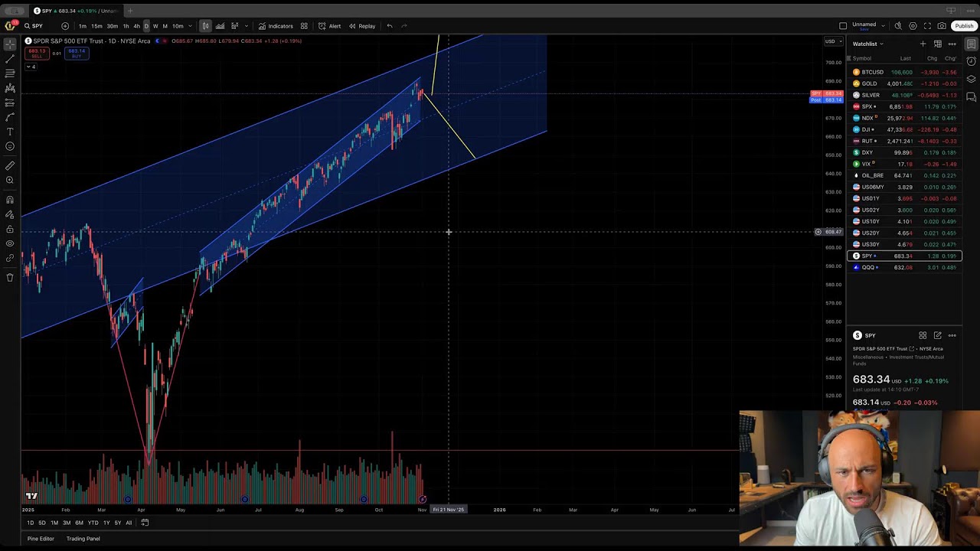The height and width of the screenshot is (551, 980).
Task: Switch to monthly M timeframe
Action: pyautogui.click(x=165, y=26)
